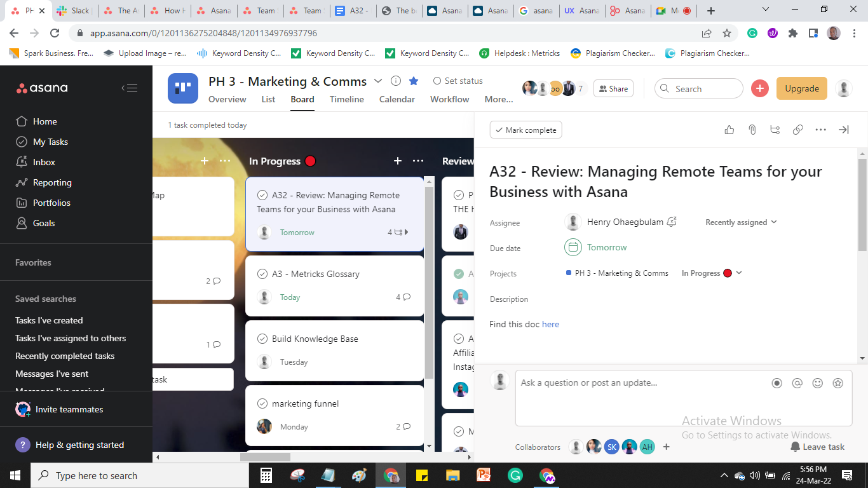The image size is (868, 488).
Task: Open project title dropdown chevron
Action: [378, 81]
